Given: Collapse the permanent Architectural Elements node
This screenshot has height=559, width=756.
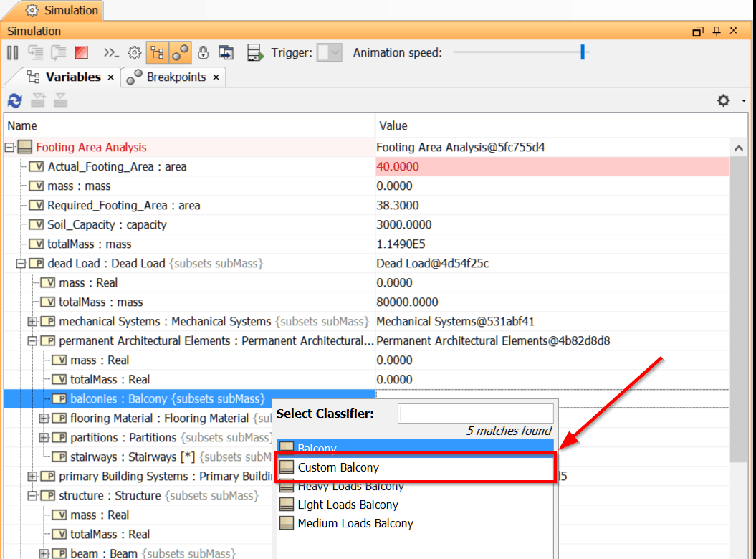Looking at the screenshot, I should click(32, 341).
